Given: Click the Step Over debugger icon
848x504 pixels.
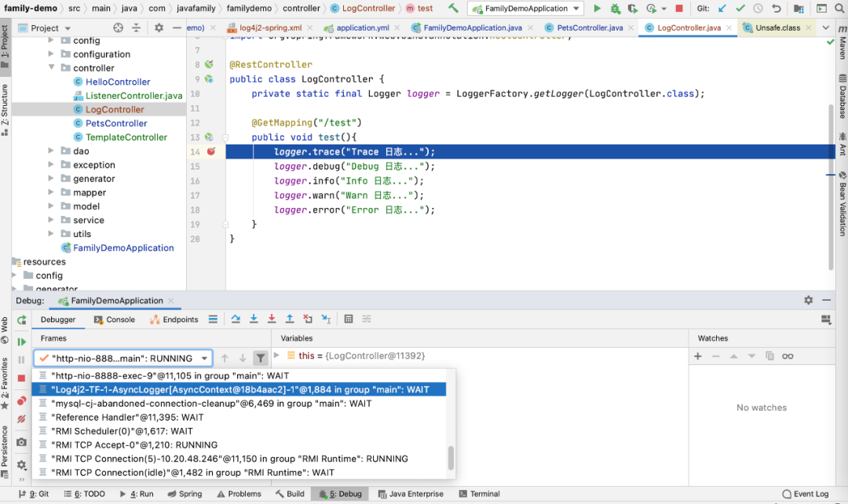Looking at the screenshot, I should [x=236, y=320].
